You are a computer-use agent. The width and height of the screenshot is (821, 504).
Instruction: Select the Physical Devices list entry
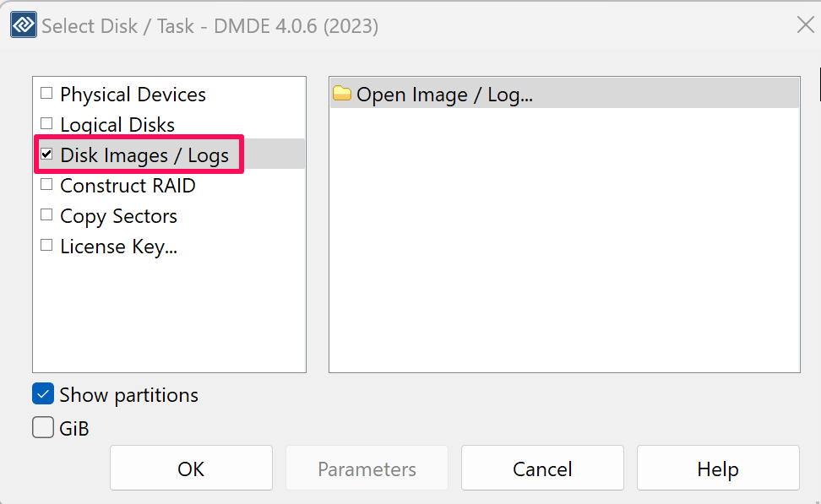(133, 95)
